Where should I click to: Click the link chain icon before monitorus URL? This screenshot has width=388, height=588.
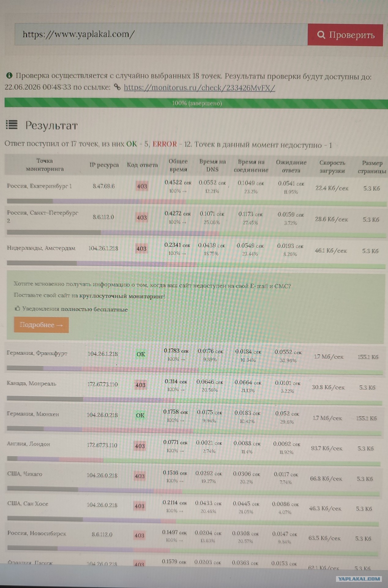[117, 87]
